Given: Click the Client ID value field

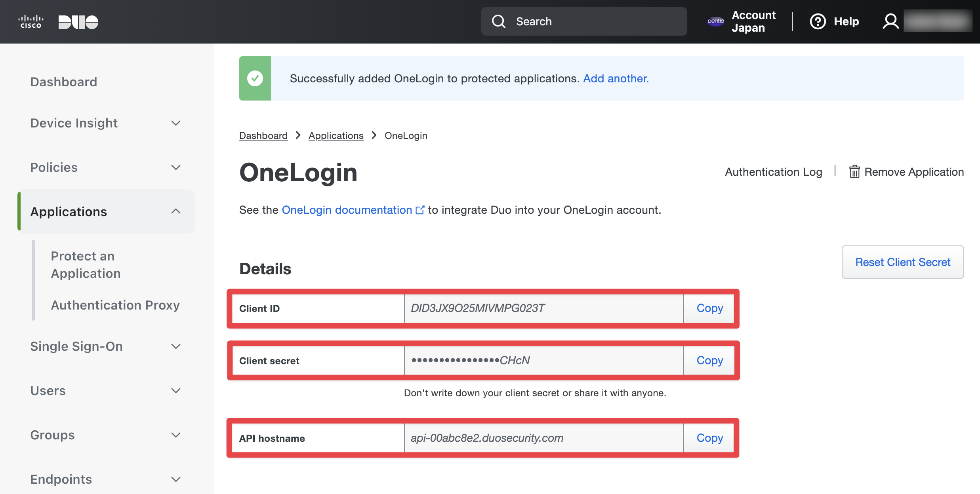Looking at the screenshot, I should 544,308.
